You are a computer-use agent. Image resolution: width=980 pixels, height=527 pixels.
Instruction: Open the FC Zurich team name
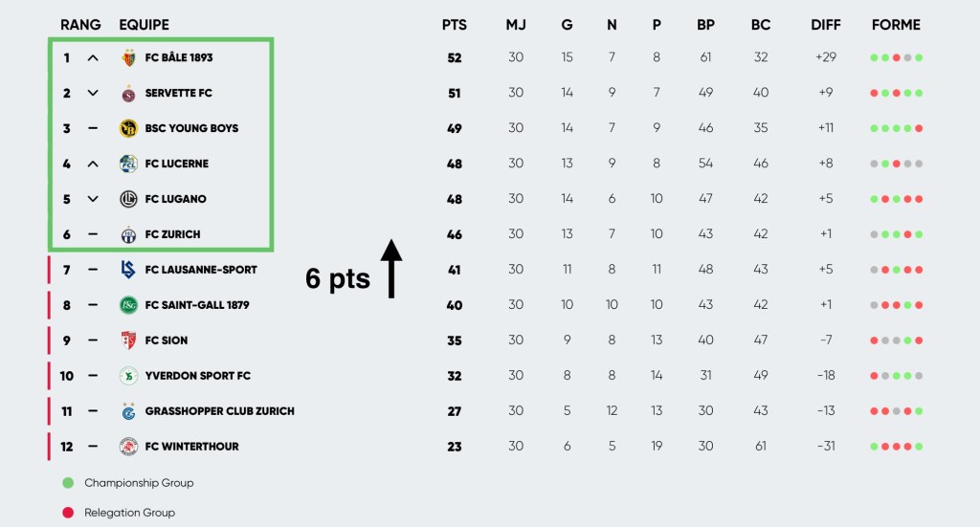(x=172, y=234)
